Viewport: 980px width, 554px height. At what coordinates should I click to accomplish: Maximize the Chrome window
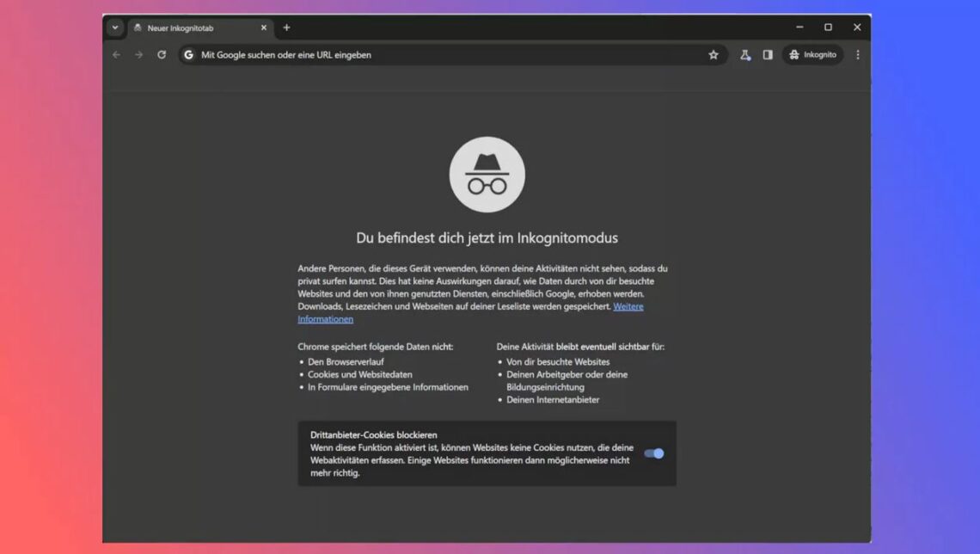pyautogui.click(x=828, y=28)
